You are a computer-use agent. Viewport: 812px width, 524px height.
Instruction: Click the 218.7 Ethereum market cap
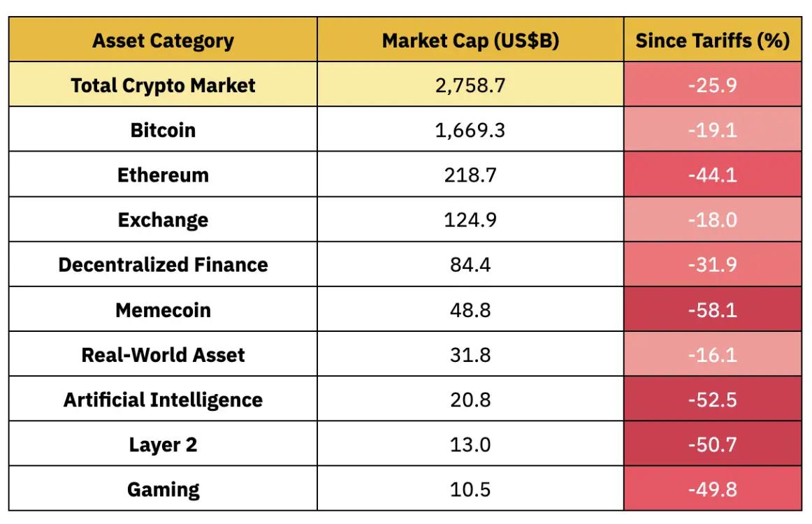[470, 175]
